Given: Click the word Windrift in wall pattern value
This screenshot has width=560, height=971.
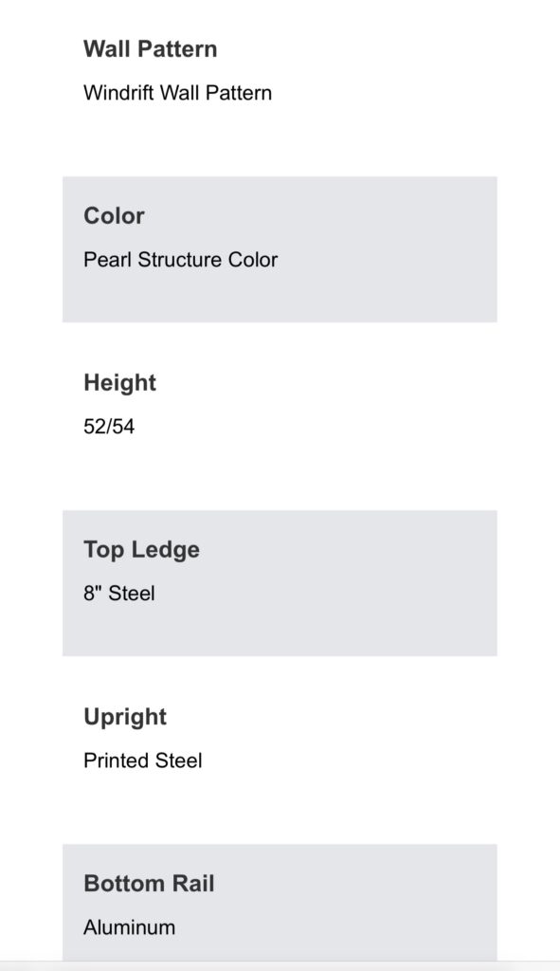Looking at the screenshot, I should coord(119,93).
